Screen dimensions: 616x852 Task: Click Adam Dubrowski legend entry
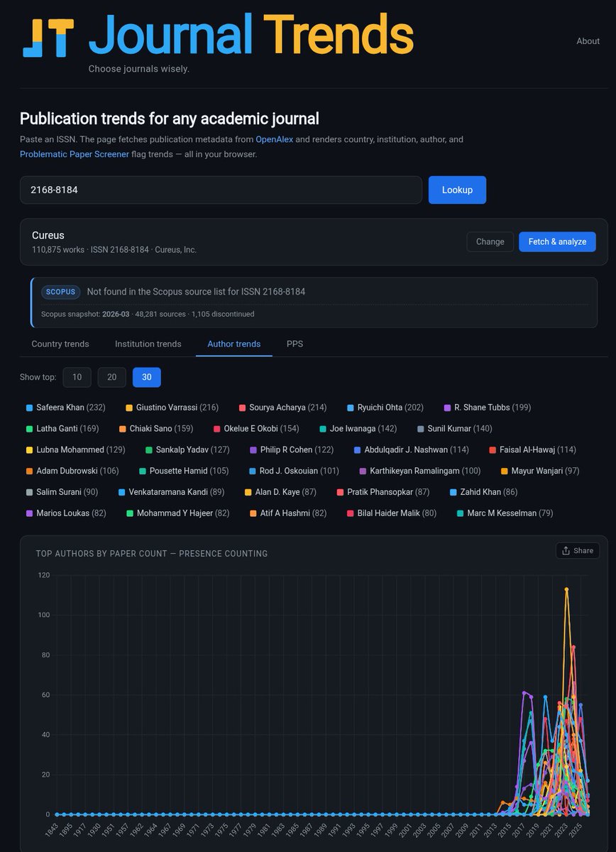tap(72, 471)
